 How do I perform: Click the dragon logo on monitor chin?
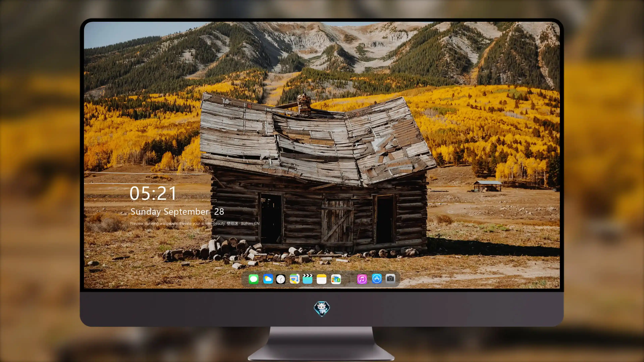[x=322, y=309]
